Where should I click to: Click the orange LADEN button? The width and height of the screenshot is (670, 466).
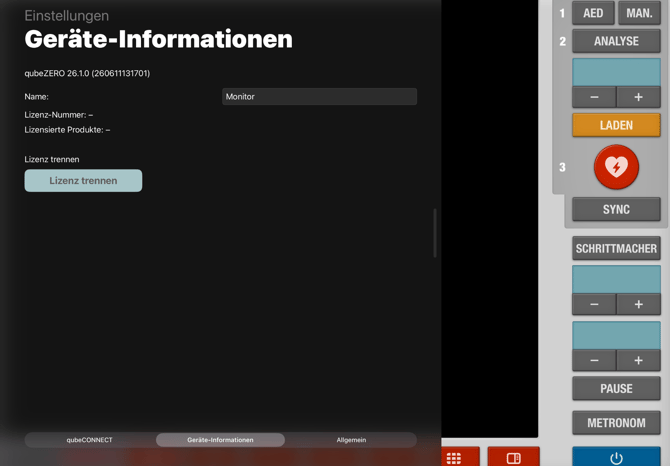pos(616,125)
